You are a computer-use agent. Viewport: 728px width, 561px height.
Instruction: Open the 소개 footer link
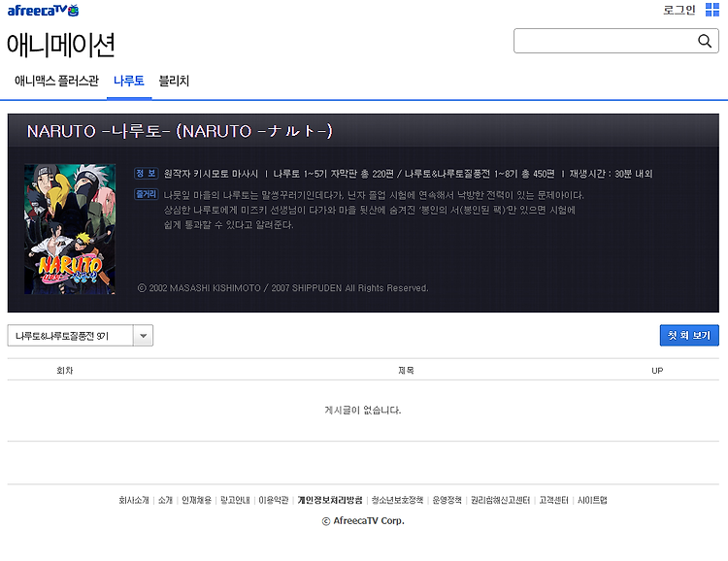pos(165,500)
